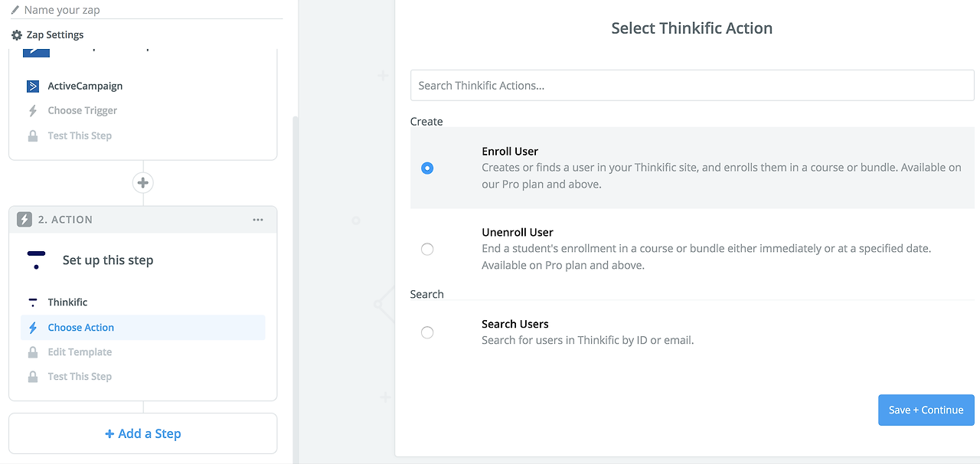Select the Search Users radio button
Screen dimensions: 980x464
427,332
